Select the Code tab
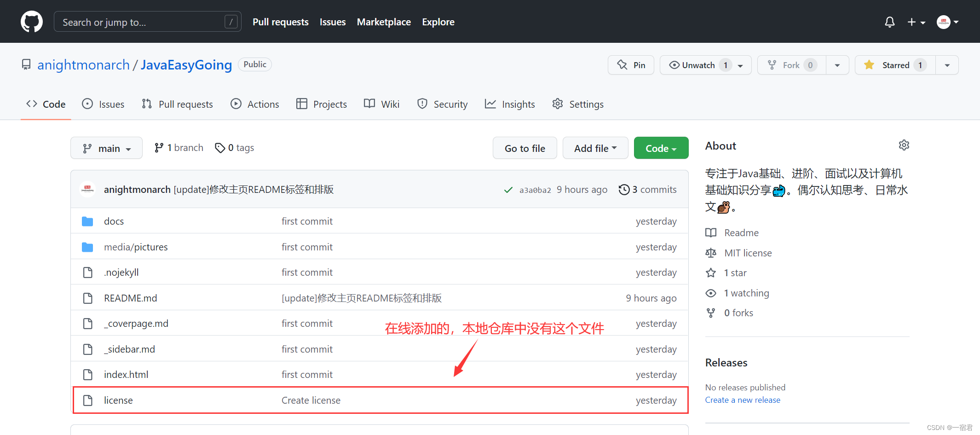980x435 pixels. click(46, 104)
